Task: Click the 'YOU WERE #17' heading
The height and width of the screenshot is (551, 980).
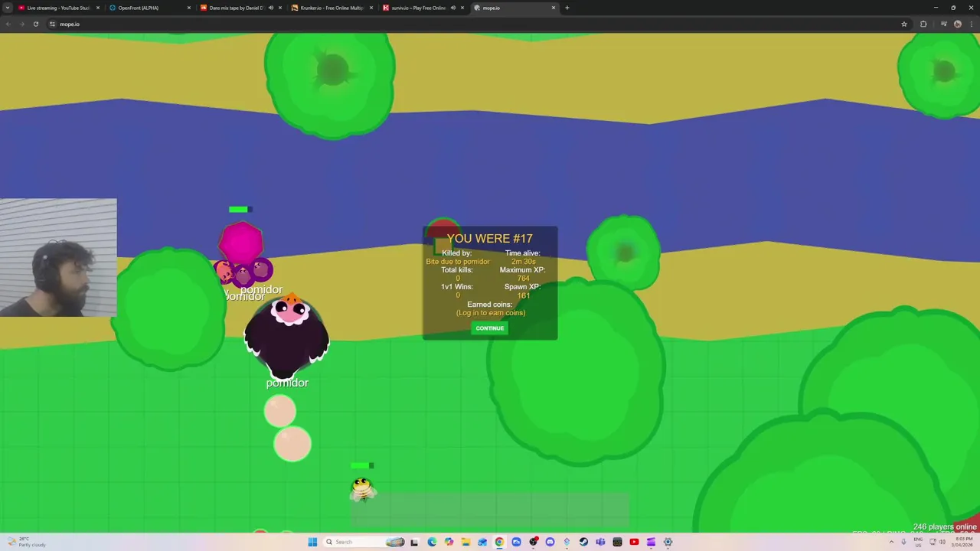Action: (490, 239)
